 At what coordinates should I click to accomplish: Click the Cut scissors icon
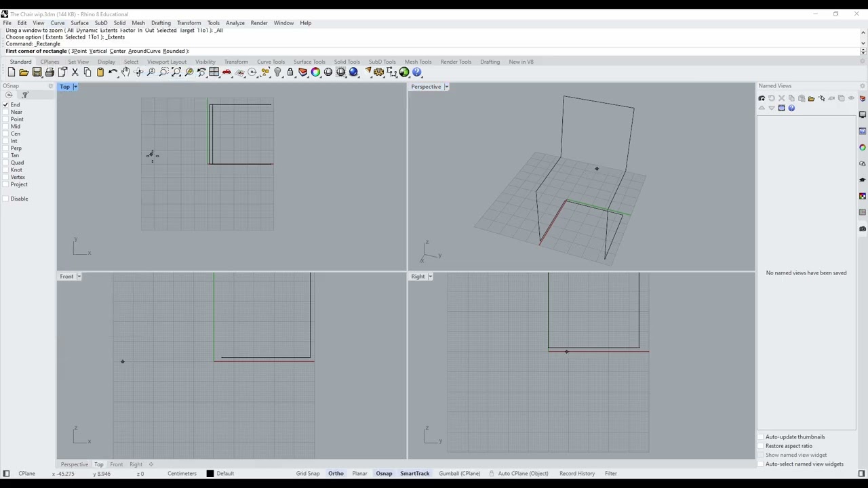[x=75, y=72]
